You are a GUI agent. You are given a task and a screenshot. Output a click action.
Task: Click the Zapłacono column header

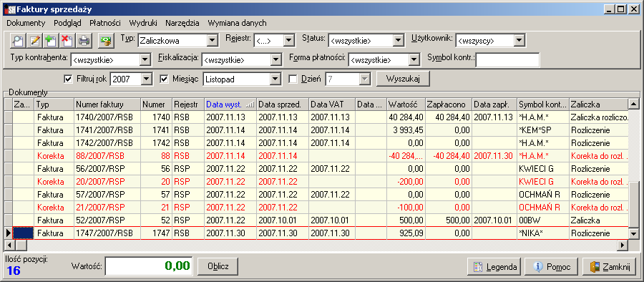[449, 104]
